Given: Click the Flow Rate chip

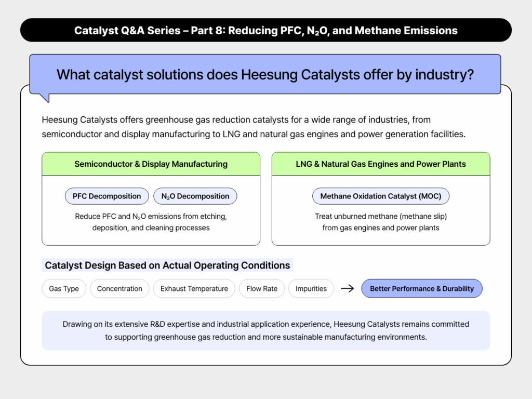Looking at the screenshot, I should point(262,288).
